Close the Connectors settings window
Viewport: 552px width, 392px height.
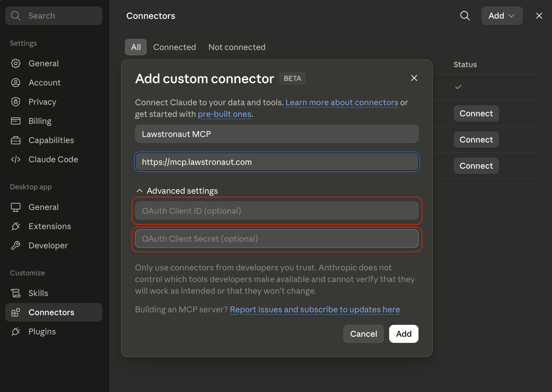click(539, 16)
